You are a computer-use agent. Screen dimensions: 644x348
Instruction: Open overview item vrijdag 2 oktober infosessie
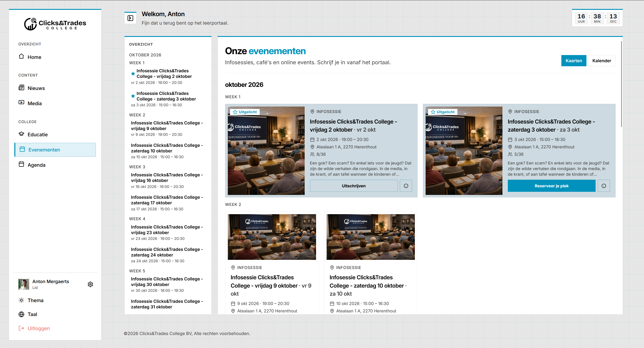(x=168, y=77)
